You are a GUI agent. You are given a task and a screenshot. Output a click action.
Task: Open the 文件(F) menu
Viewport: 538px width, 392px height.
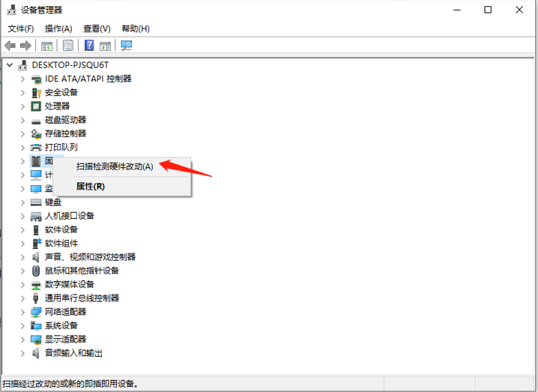point(21,28)
